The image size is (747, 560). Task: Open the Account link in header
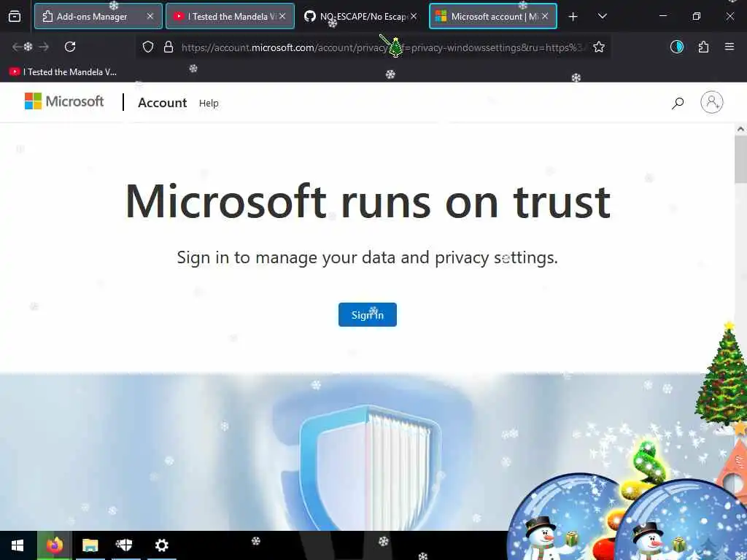163,103
